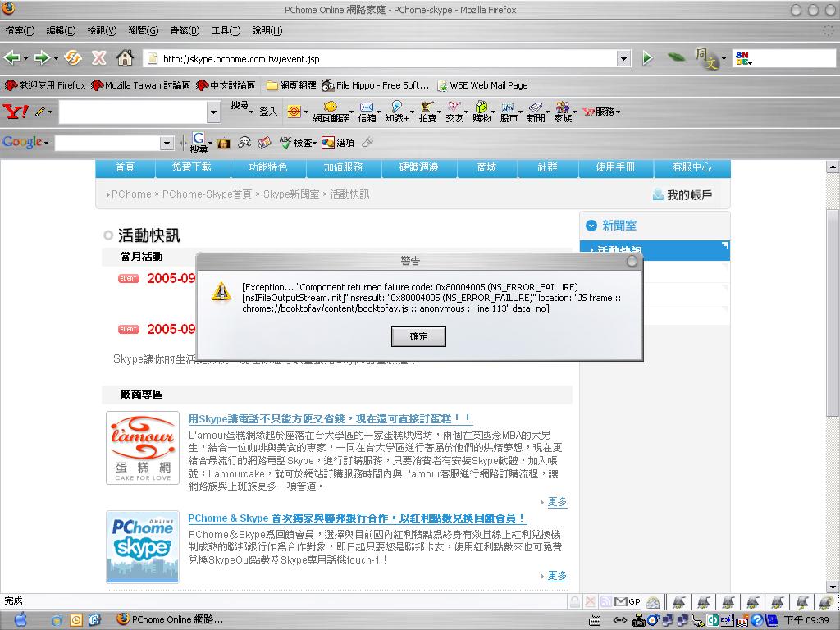Open the Yahoo search box dropdown arrow
840x630 pixels.
(x=214, y=112)
